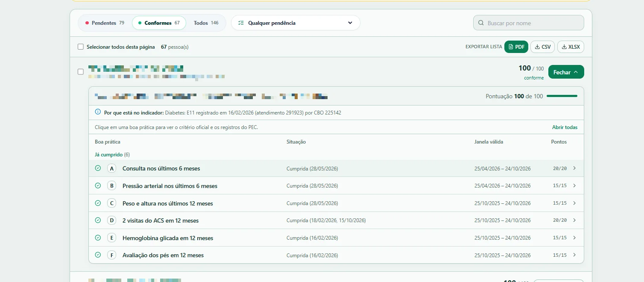Check the first patient's selection checkbox
This screenshot has height=282, width=644.
(81, 72)
